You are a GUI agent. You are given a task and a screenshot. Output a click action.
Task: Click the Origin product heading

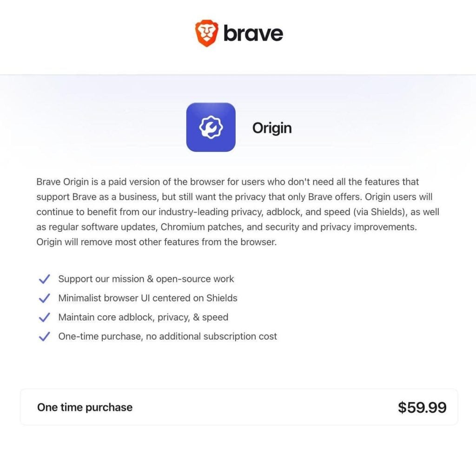272,128
